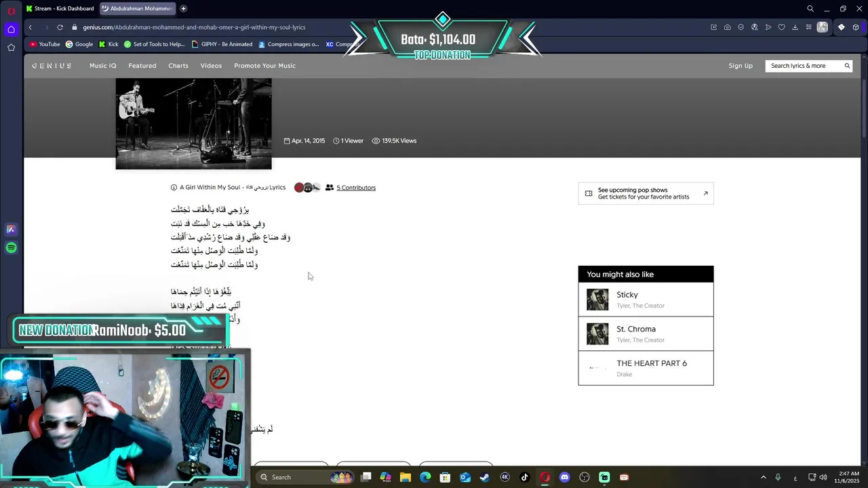
Task: Open the Kick bookmark
Action: [x=108, y=44]
